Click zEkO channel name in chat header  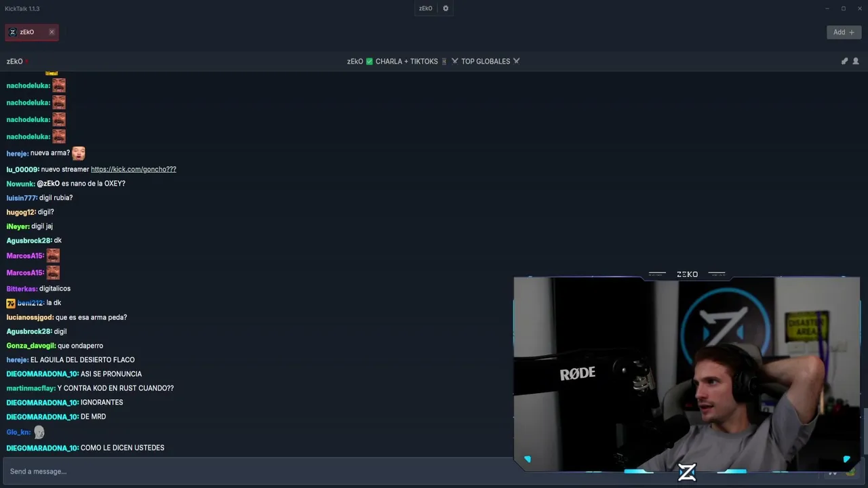coord(15,62)
